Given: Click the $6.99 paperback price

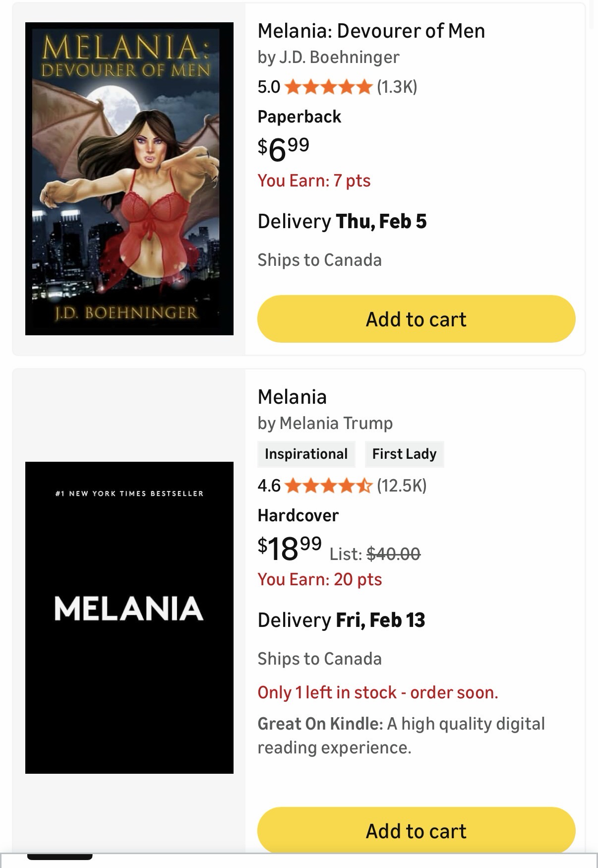Looking at the screenshot, I should pyautogui.click(x=283, y=149).
